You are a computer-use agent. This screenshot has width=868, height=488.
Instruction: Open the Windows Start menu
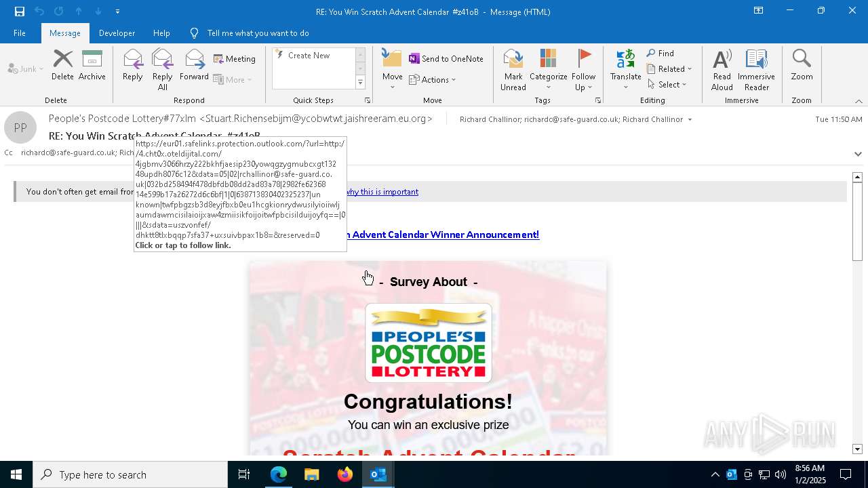(x=16, y=474)
